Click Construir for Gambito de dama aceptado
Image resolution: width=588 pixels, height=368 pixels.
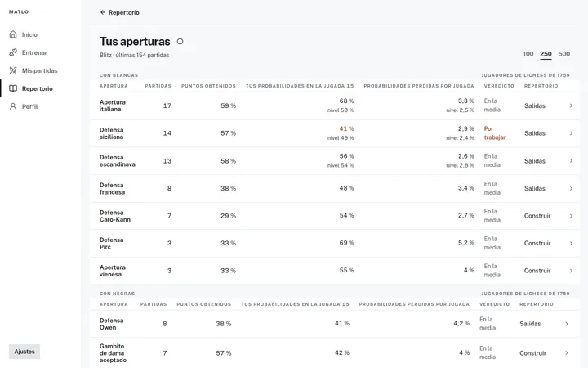click(x=532, y=353)
